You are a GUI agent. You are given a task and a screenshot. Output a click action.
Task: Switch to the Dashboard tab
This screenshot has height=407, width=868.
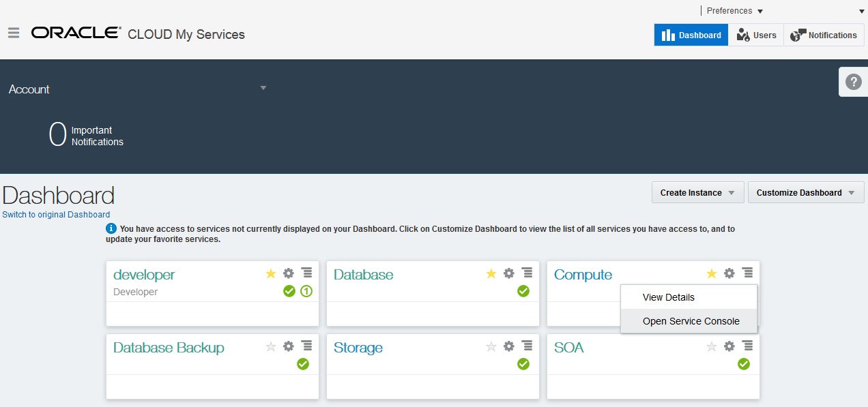pyautogui.click(x=691, y=35)
